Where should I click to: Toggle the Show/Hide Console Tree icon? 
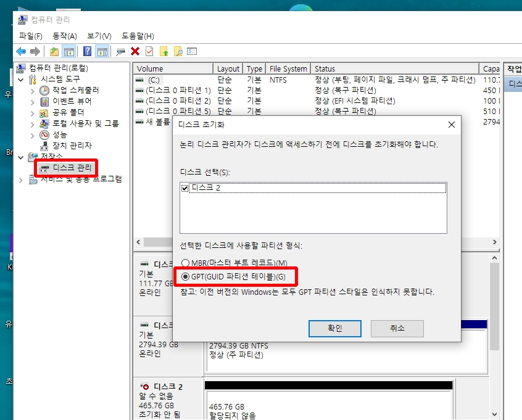tap(69, 51)
